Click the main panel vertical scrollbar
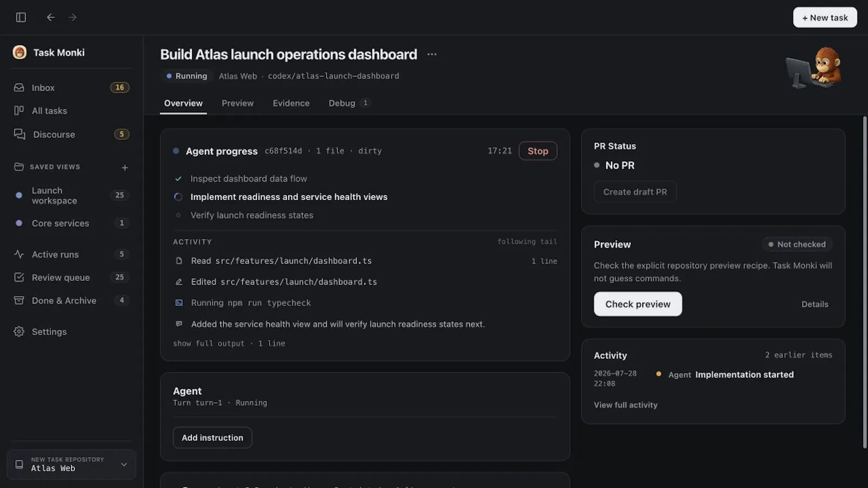Viewport: 868px width, 488px height. [865, 282]
